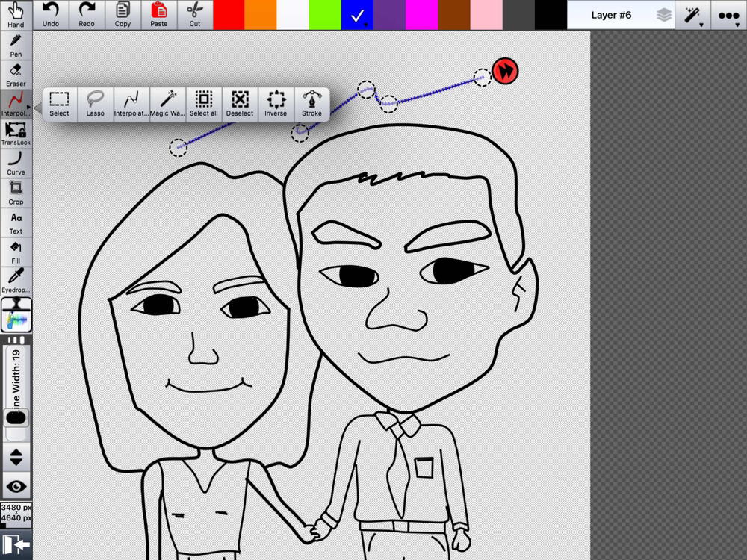Viewport: 747px width, 560px height.
Task: Choose Inverse in the selection popup
Action: (x=276, y=104)
